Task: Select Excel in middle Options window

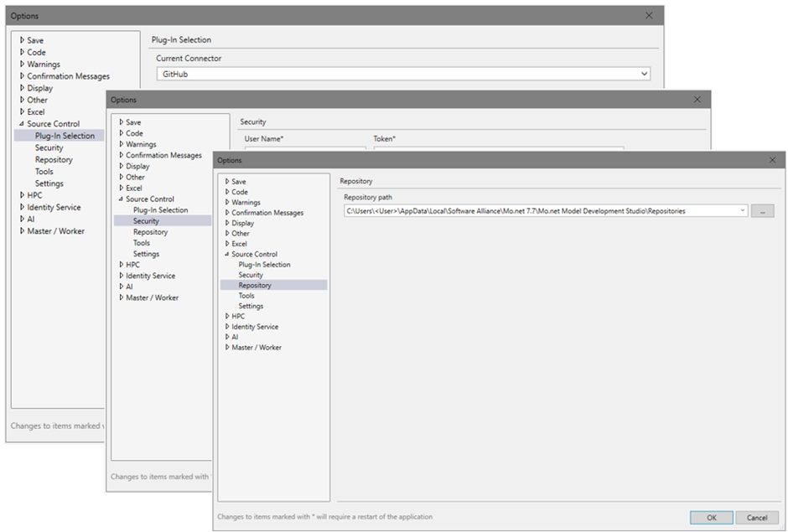Action: point(133,188)
